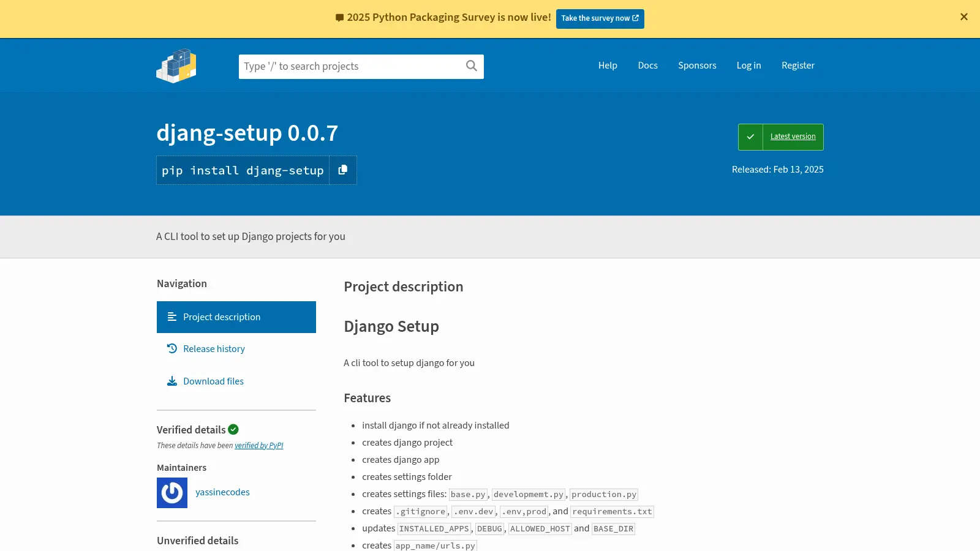Click the 'creates django app' bullet
Viewport: 980px width, 551px height.
click(401, 460)
